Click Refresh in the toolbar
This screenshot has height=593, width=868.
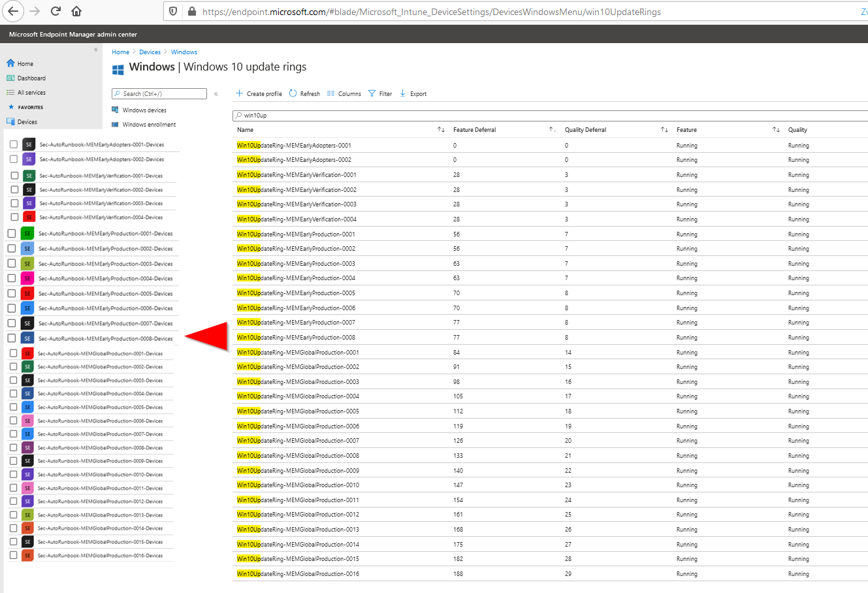tap(304, 93)
